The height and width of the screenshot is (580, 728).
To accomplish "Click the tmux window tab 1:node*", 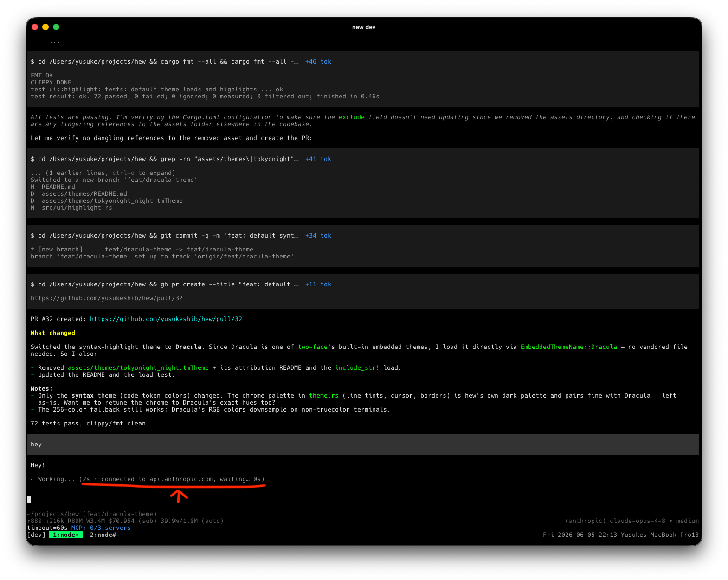I will [x=65, y=535].
